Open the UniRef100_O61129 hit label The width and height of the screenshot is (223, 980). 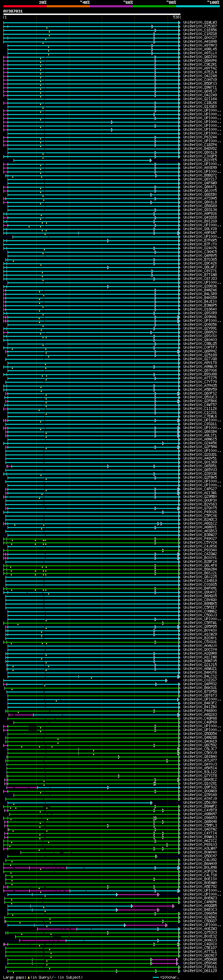tap(200, 971)
